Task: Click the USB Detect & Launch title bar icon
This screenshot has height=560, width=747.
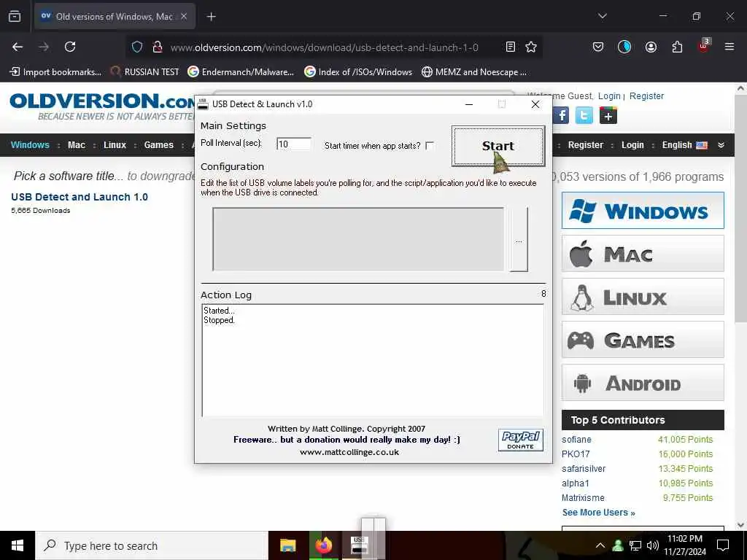Action: [203, 104]
